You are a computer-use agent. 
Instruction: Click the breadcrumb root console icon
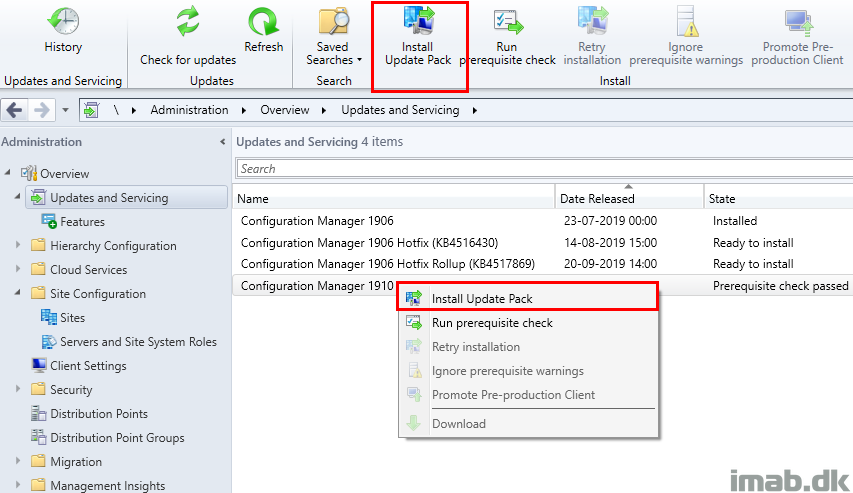[91, 110]
